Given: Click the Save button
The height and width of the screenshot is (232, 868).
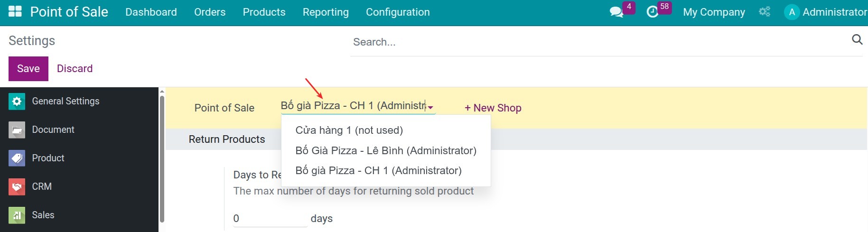Looking at the screenshot, I should (28, 68).
